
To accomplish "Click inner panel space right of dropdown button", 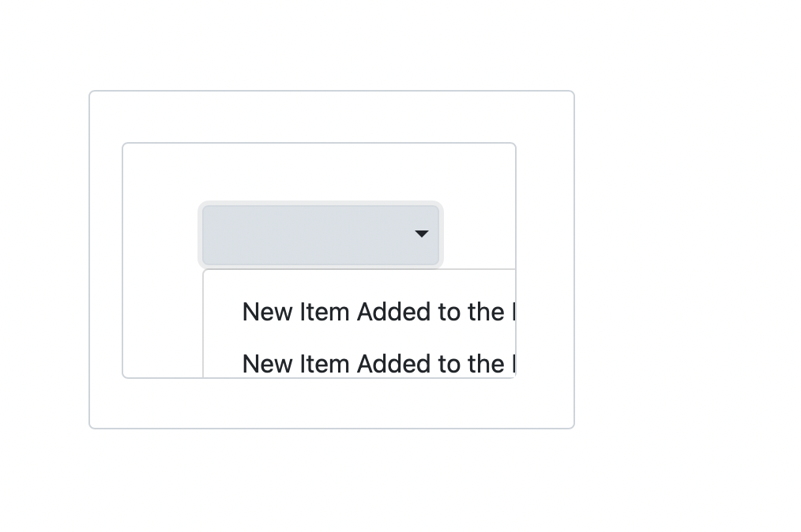I will pos(478,235).
